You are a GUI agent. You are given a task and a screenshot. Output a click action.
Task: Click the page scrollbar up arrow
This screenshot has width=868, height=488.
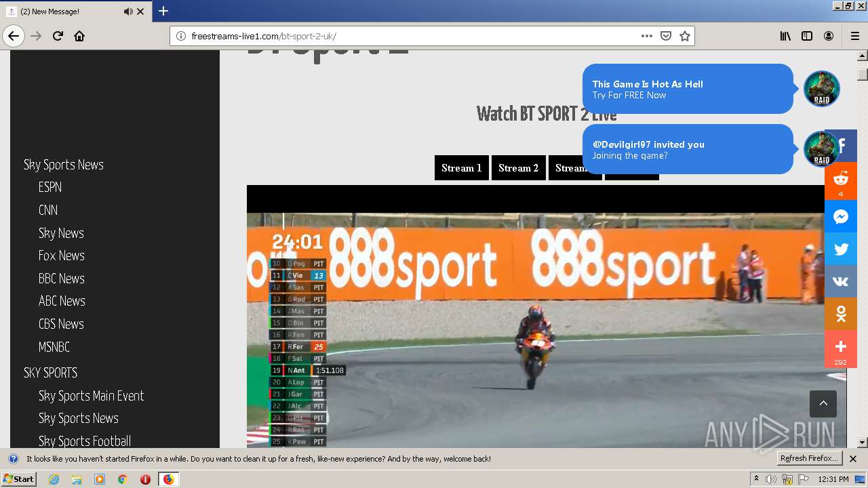[x=863, y=56]
